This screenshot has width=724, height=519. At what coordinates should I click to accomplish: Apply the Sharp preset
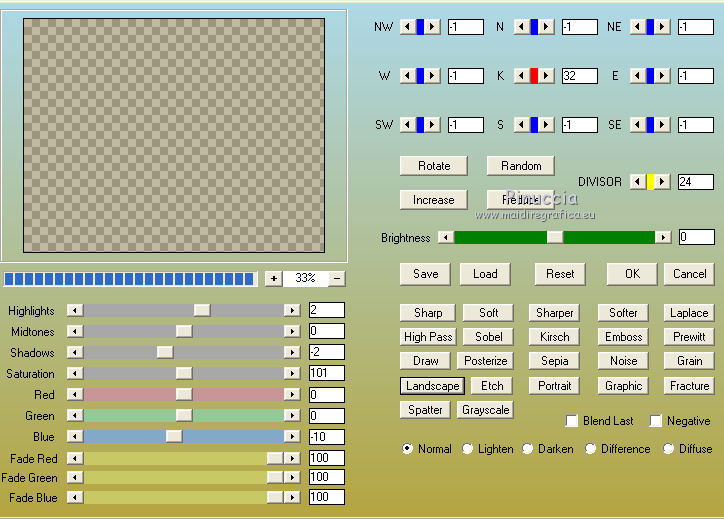click(428, 313)
